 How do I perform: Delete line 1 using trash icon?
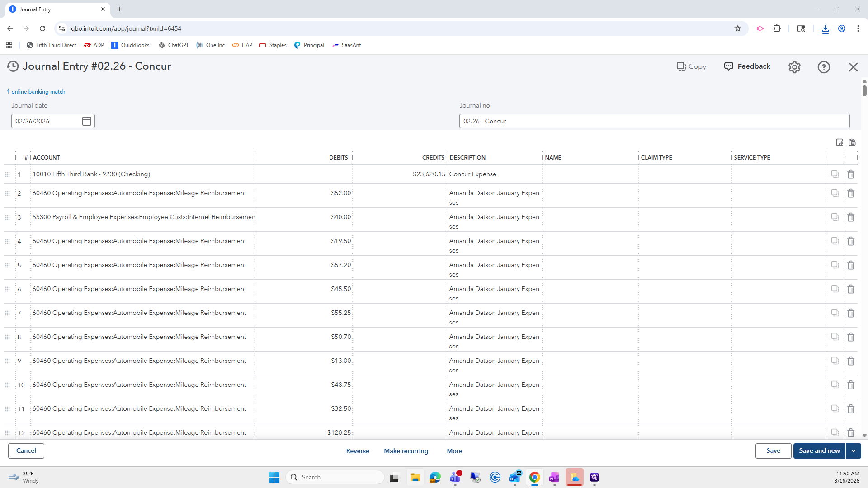[x=851, y=174]
